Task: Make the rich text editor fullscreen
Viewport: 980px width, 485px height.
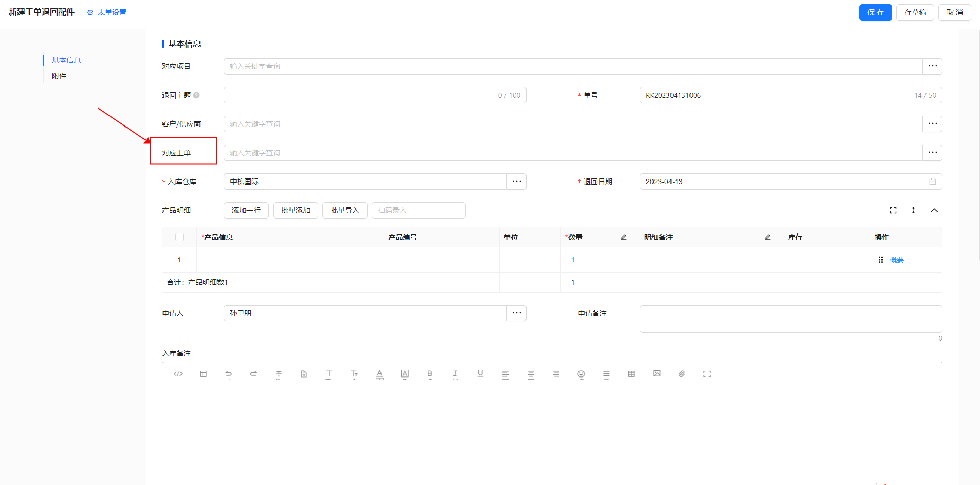Action: 707,374
